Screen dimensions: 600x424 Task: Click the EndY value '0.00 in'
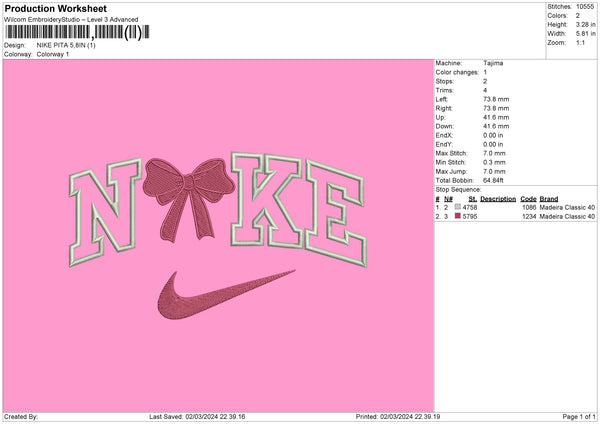[x=493, y=144]
